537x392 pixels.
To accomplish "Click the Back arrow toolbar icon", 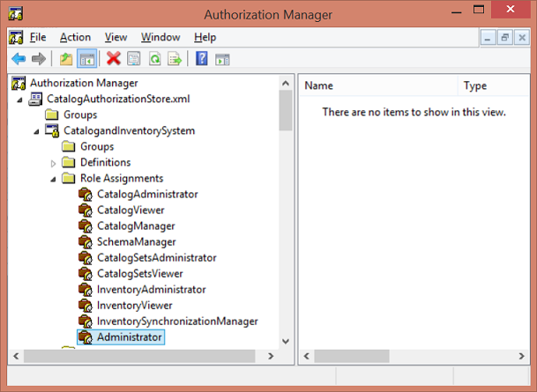I will coord(19,59).
